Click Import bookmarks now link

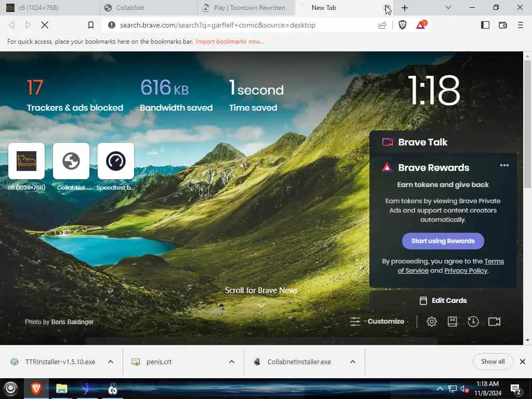click(x=230, y=42)
